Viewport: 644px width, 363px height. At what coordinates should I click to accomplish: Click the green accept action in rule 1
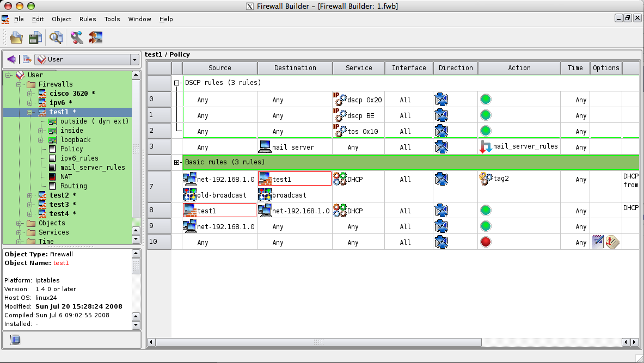click(x=486, y=115)
